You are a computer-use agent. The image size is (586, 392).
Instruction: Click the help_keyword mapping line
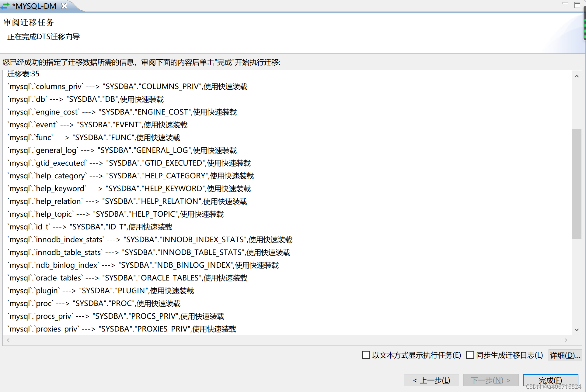(129, 189)
